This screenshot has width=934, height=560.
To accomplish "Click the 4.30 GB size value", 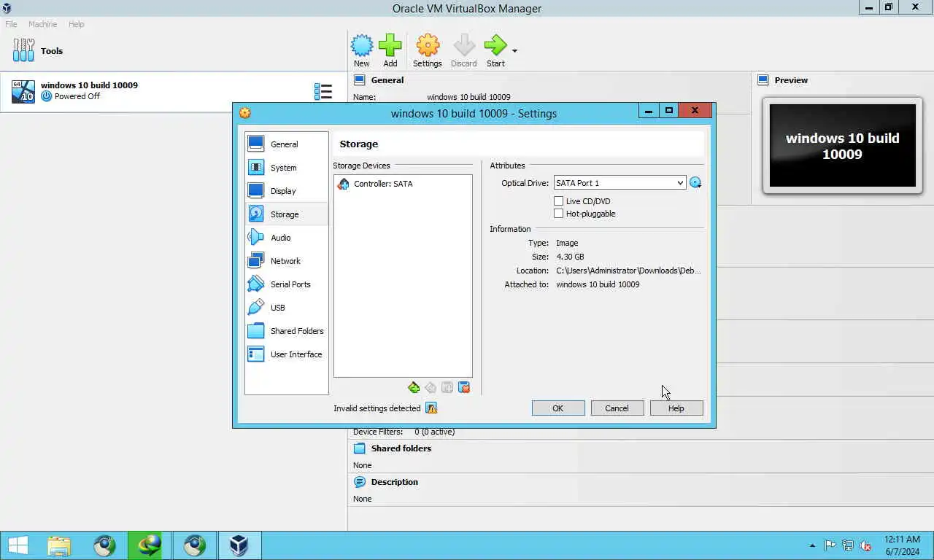I will click(x=570, y=257).
